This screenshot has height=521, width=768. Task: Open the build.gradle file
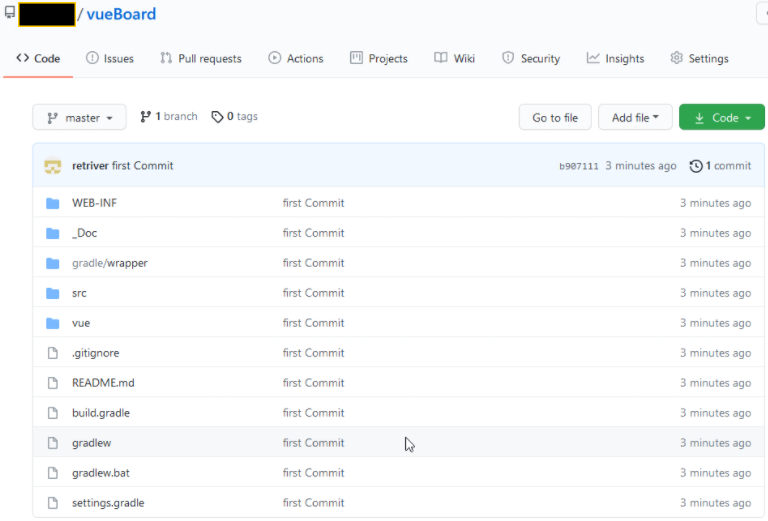101,413
